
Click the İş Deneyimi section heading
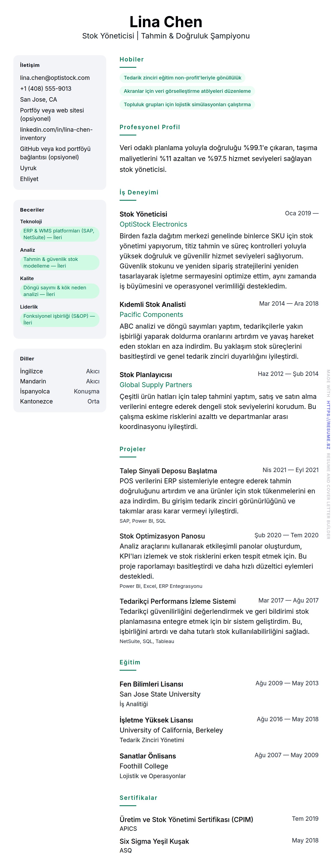coord(139,192)
